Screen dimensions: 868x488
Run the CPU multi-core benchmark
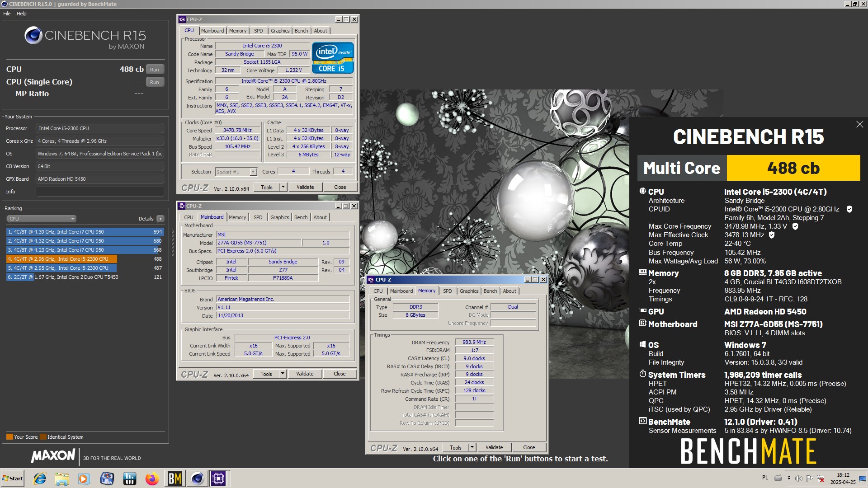pyautogui.click(x=155, y=70)
